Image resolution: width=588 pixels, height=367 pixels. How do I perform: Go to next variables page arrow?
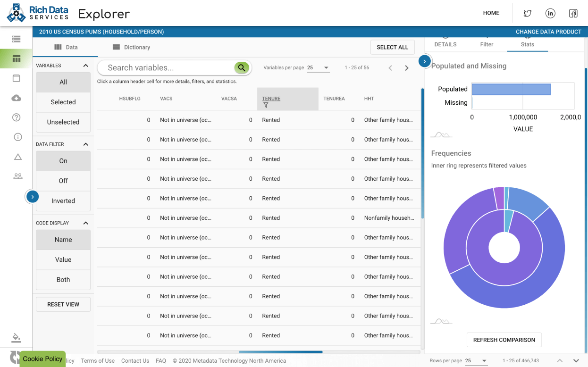click(407, 68)
